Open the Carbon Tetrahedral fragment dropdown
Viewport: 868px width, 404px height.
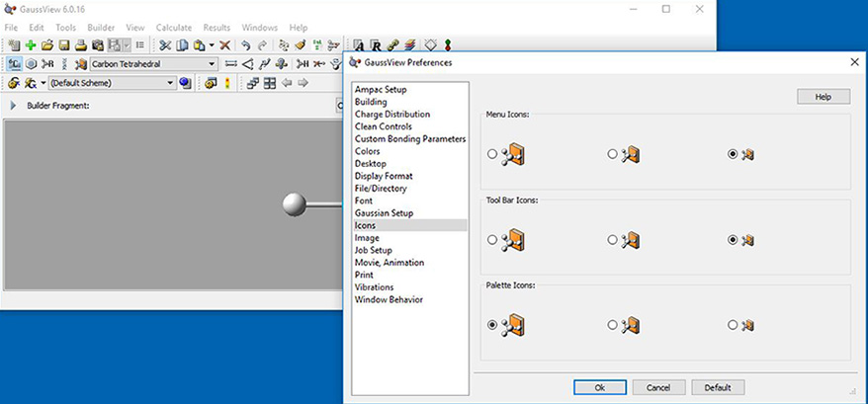coord(212,64)
